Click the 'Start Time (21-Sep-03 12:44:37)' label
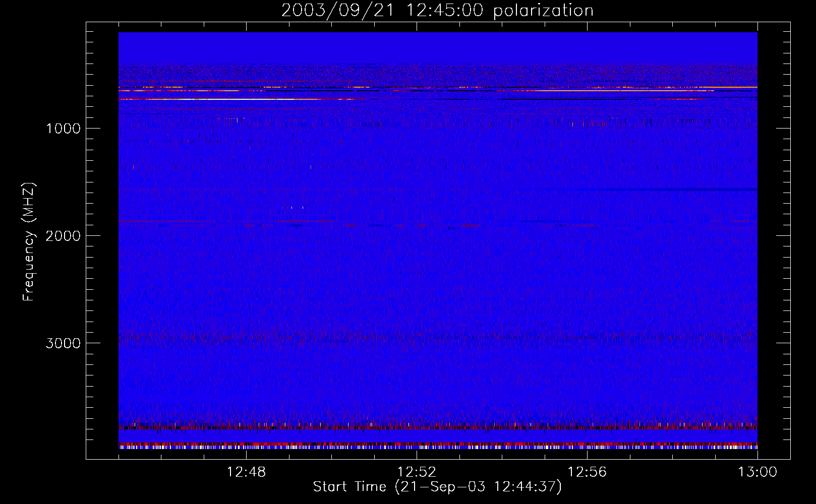 point(437,487)
